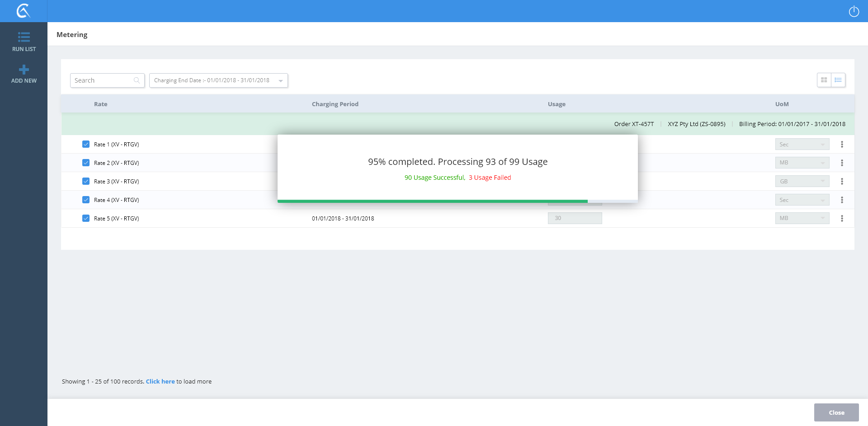
Task: Open more options for Rate 5 row
Action: tap(842, 219)
